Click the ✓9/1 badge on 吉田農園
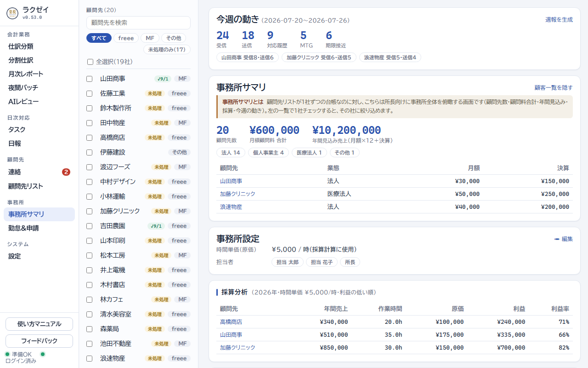588x368 pixels. pyautogui.click(x=156, y=226)
